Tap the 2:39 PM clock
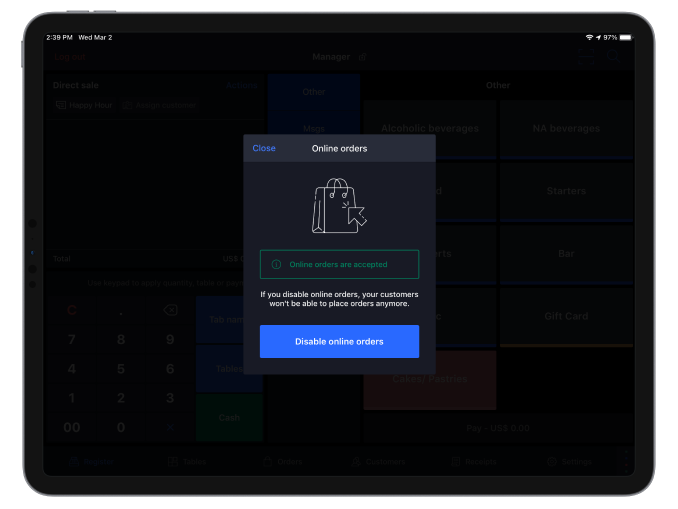The width and height of the screenshot is (678, 509). click(x=60, y=38)
